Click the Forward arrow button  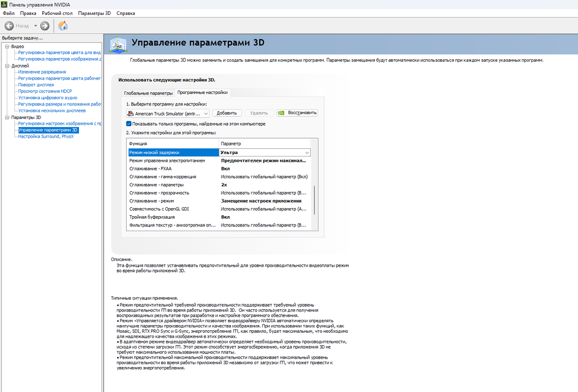click(x=45, y=26)
